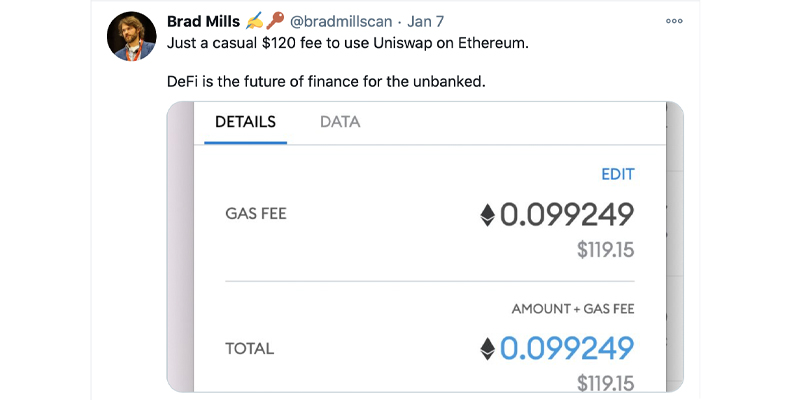This screenshot has height=400, width=800.
Task: Open the tweet's more options menu
Action: tap(674, 21)
